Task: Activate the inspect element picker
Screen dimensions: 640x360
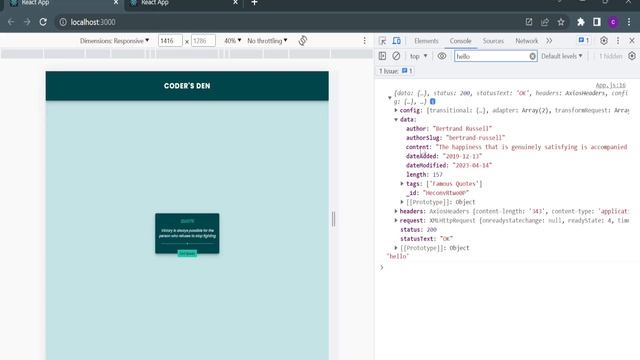Action: pos(382,41)
